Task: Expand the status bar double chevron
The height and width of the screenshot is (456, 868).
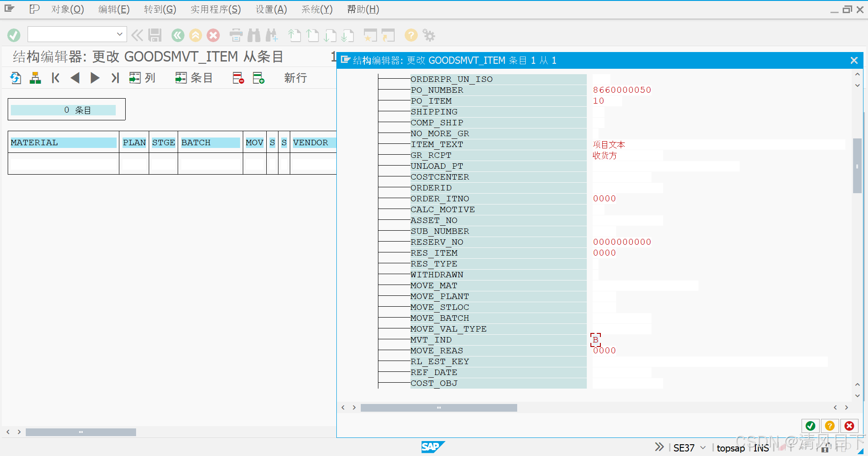Action: coord(659,447)
